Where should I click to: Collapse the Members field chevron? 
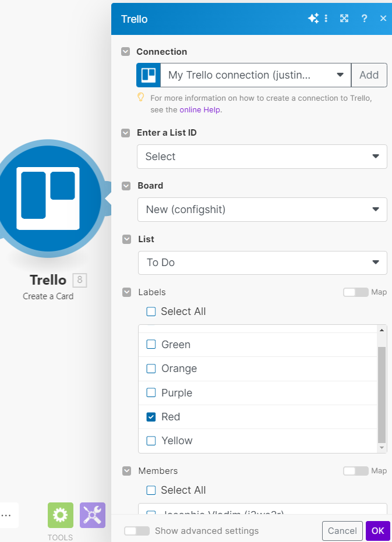(x=126, y=471)
